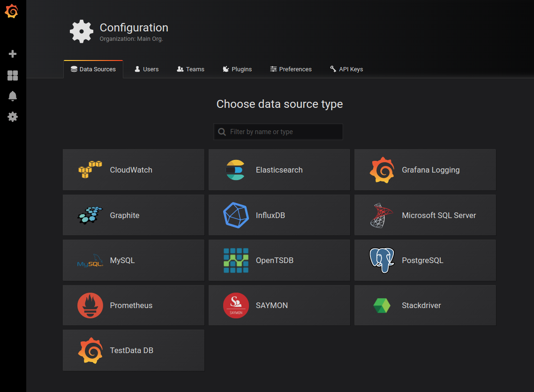Open the API Keys tab
This screenshot has width=534, height=392.
click(346, 69)
